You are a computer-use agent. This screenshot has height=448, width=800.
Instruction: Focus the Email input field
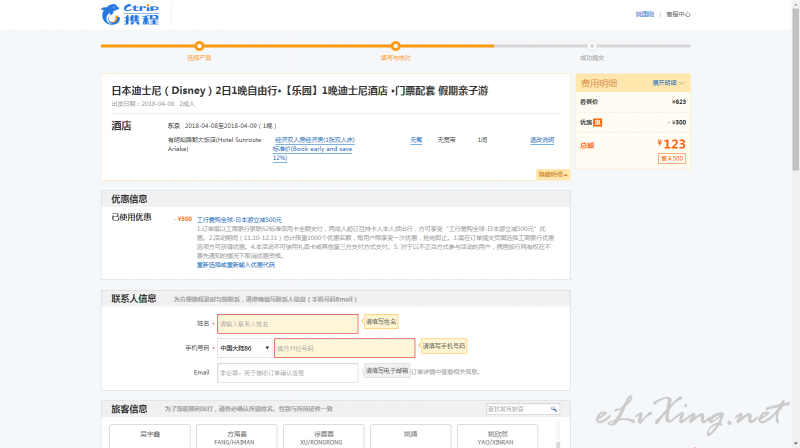tap(288, 372)
